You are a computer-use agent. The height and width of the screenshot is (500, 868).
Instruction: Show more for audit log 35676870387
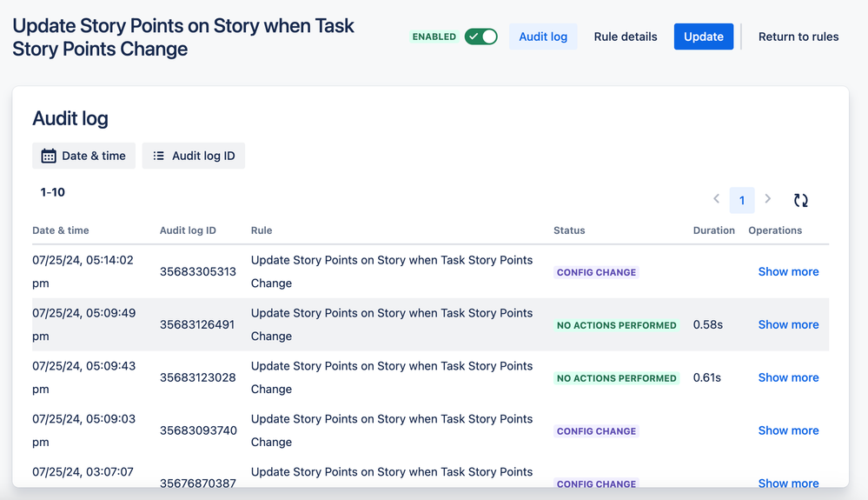(x=788, y=483)
